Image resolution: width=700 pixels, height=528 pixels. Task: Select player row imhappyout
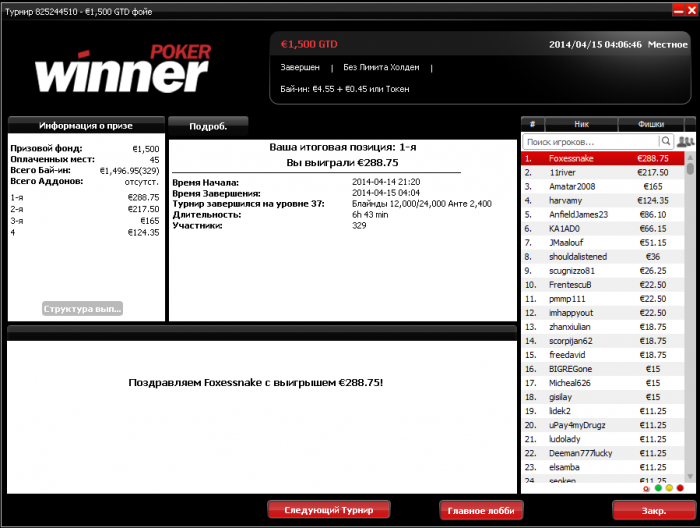point(603,313)
